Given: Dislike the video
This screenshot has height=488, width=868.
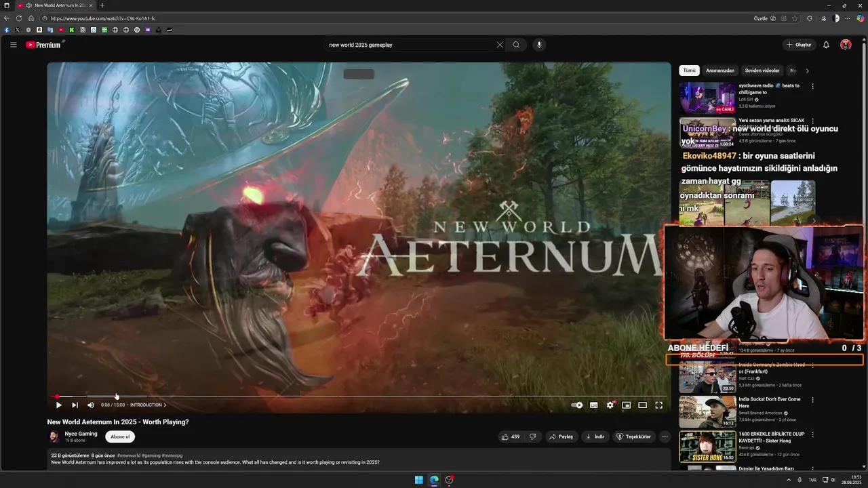Looking at the screenshot, I should pos(533,436).
